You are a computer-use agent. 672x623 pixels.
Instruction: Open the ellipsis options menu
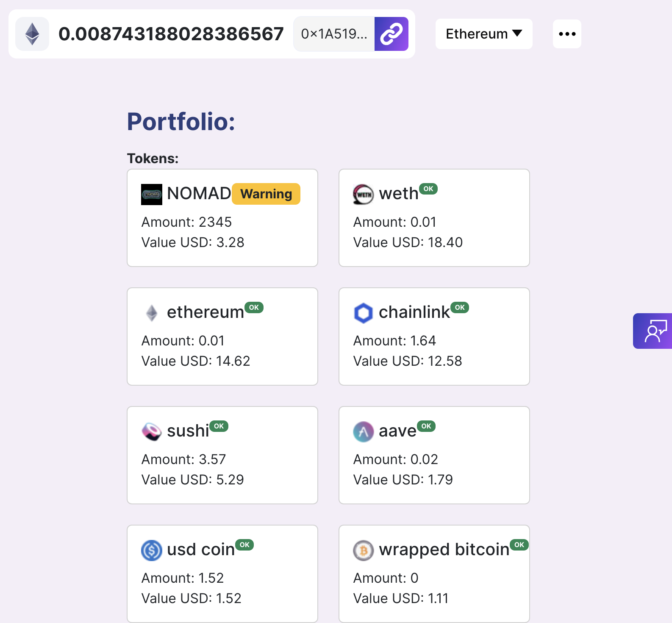(567, 33)
